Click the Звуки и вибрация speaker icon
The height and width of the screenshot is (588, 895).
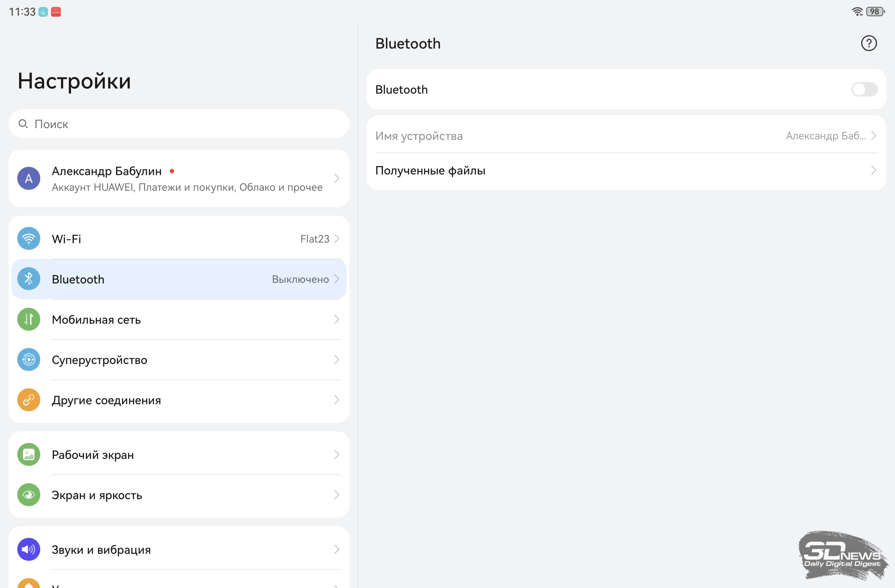(28, 549)
